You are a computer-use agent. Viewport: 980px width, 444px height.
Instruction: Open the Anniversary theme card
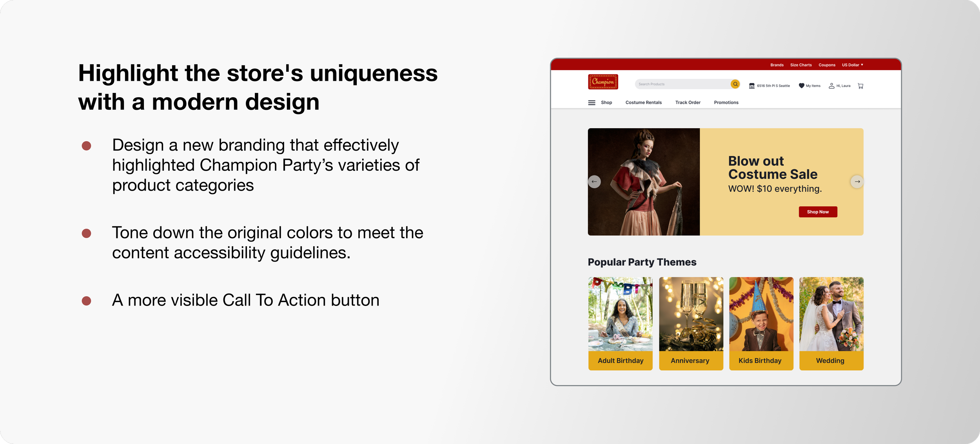[691, 324]
